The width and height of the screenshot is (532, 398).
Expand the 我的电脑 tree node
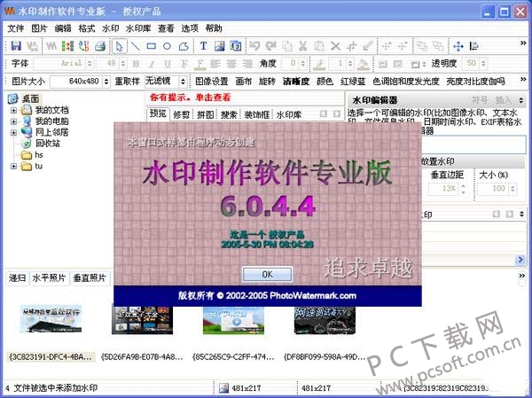[13, 121]
